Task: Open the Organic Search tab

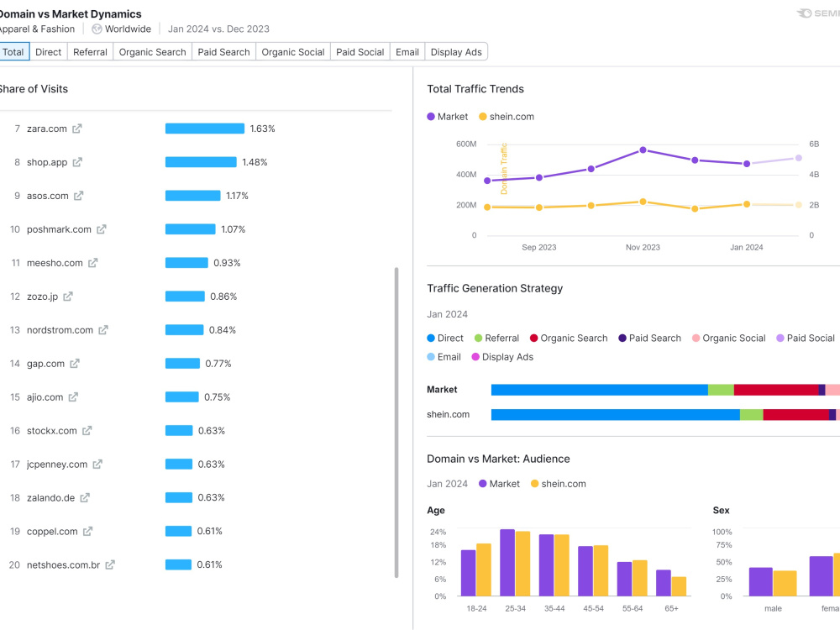Action: tap(153, 52)
